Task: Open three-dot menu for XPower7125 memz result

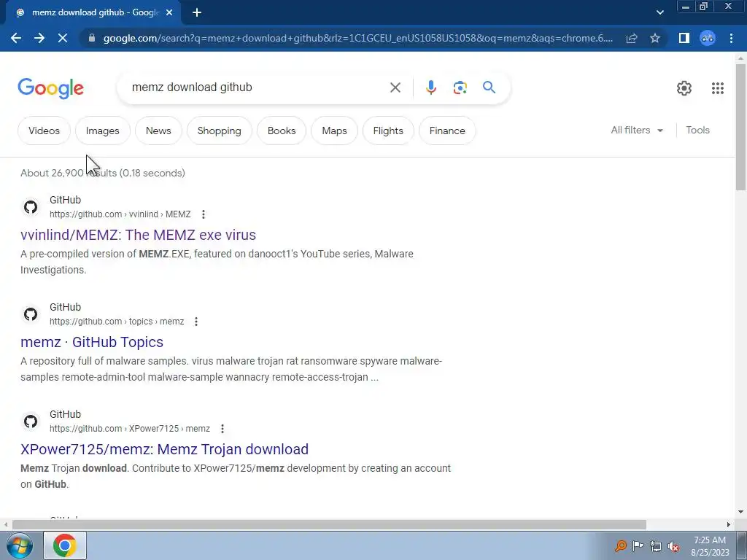Action: click(x=222, y=429)
